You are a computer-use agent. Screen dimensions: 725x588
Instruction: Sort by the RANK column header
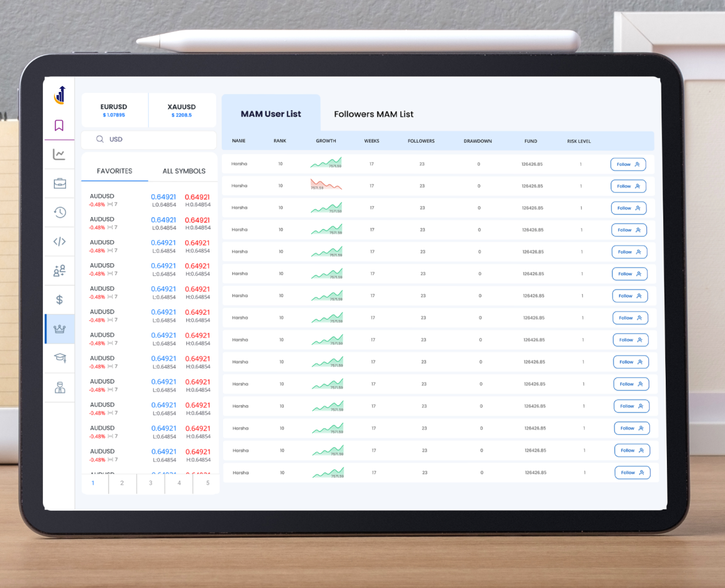tap(280, 141)
